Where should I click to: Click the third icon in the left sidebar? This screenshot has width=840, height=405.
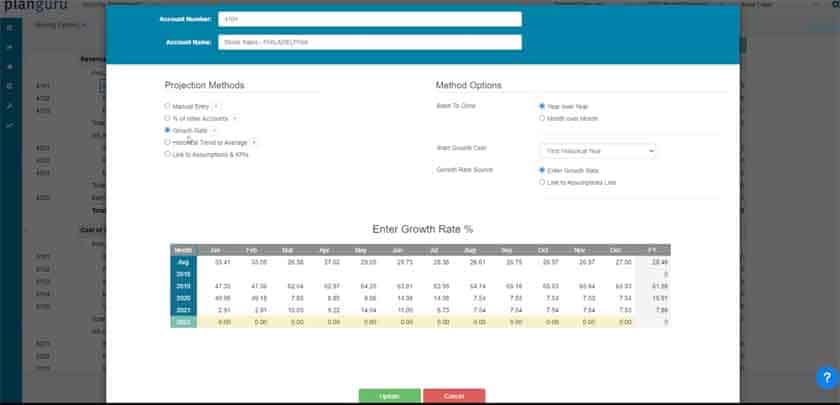click(10, 66)
